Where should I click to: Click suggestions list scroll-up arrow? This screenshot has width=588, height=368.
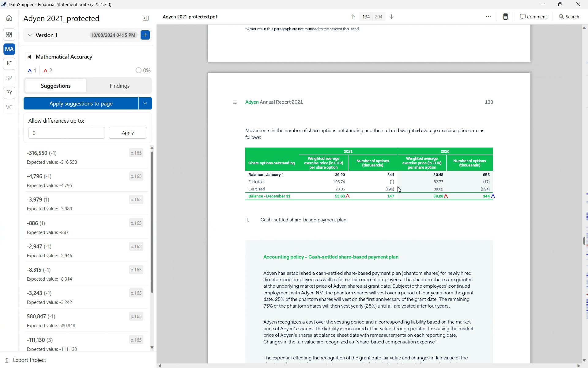pyautogui.click(x=152, y=148)
